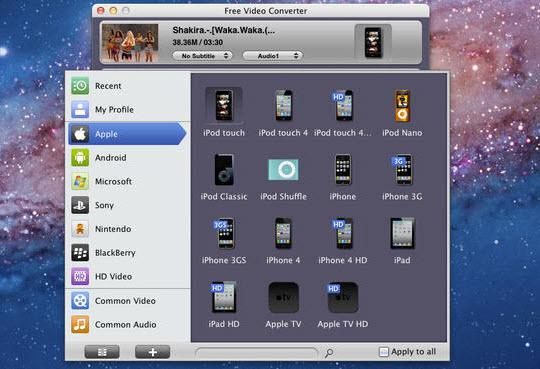The height and width of the screenshot is (369, 540).
Task: Click the output device preview button
Action: pos(373,43)
